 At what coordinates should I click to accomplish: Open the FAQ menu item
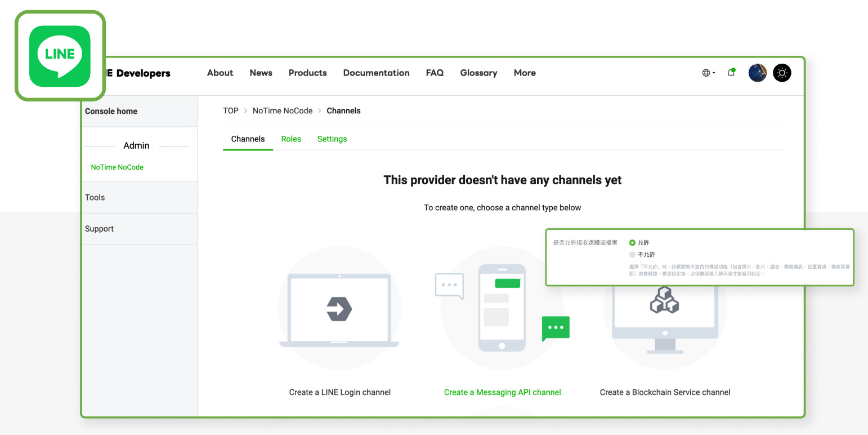tap(435, 73)
